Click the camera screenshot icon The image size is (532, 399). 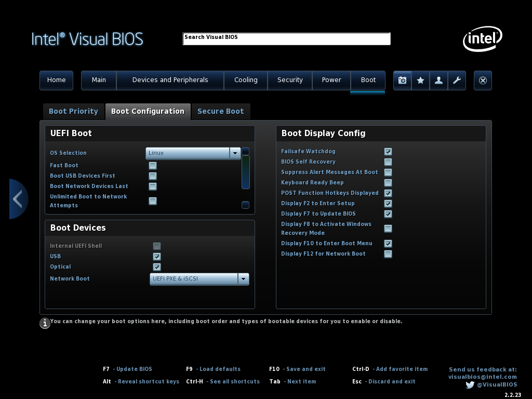(x=403, y=81)
